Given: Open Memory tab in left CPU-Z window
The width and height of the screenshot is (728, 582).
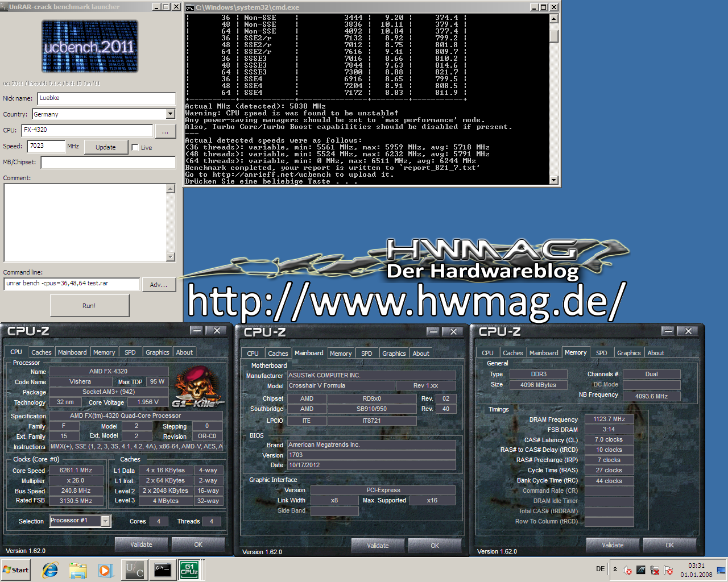Looking at the screenshot, I should [104, 352].
